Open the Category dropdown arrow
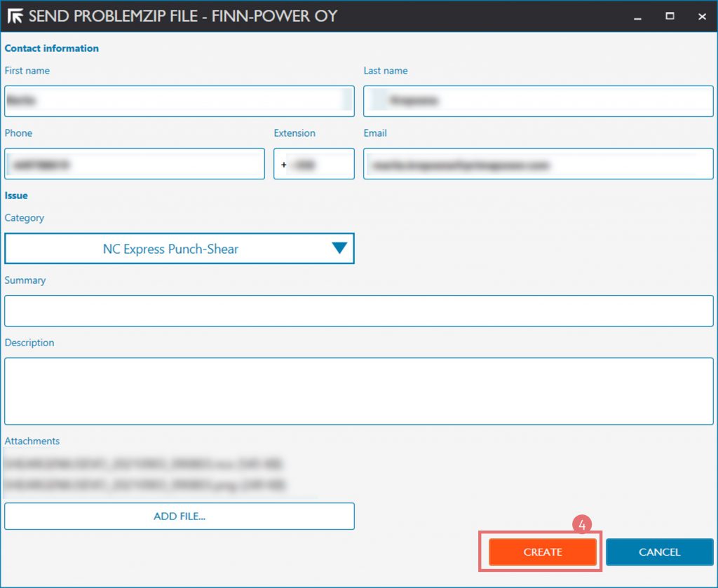The height and width of the screenshot is (588, 718). 339,248
